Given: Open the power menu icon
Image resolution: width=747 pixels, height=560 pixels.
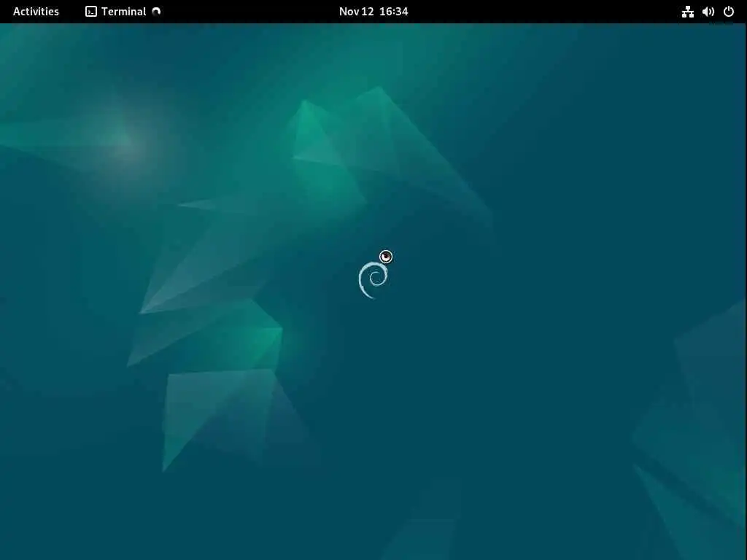Looking at the screenshot, I should click(729, 12).
